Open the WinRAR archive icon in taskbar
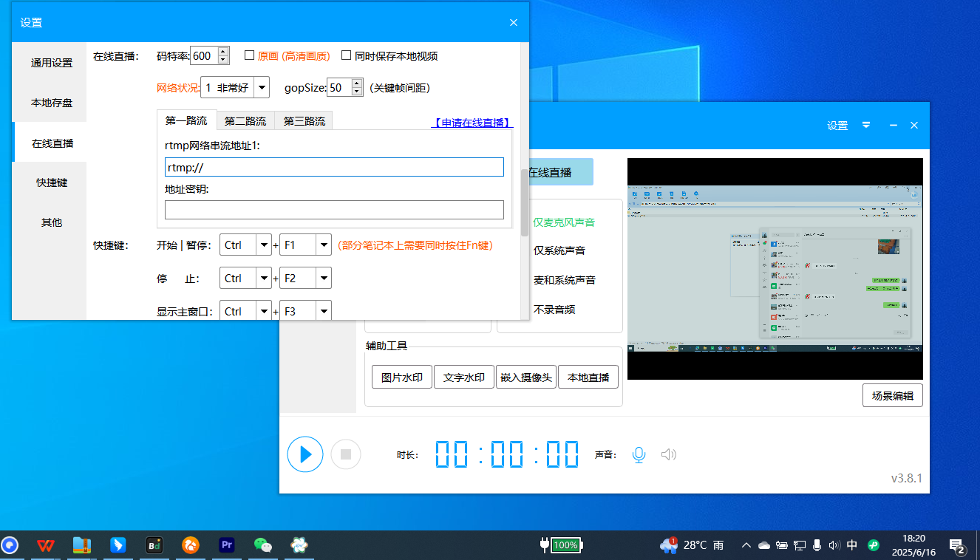The height and width of the screenshot is (560, 980). pos(82,545)
